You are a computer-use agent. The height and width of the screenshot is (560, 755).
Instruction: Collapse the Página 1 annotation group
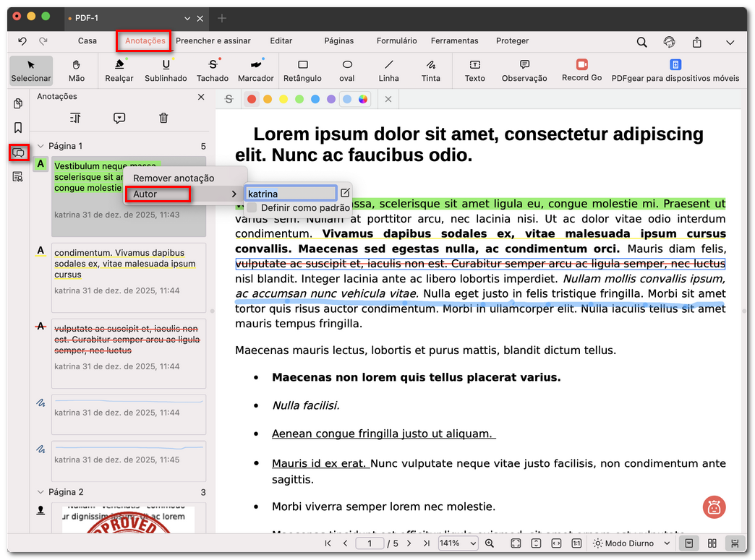tap(40, 146)
